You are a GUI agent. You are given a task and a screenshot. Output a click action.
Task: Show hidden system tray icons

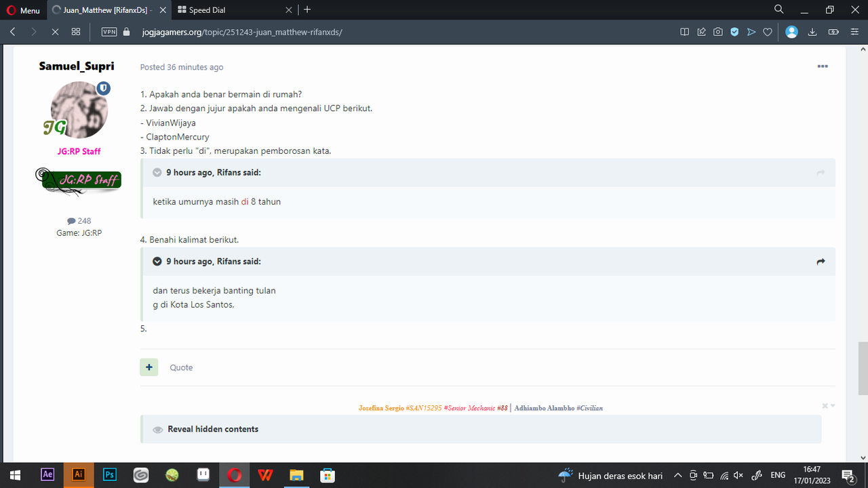(677, 475)
